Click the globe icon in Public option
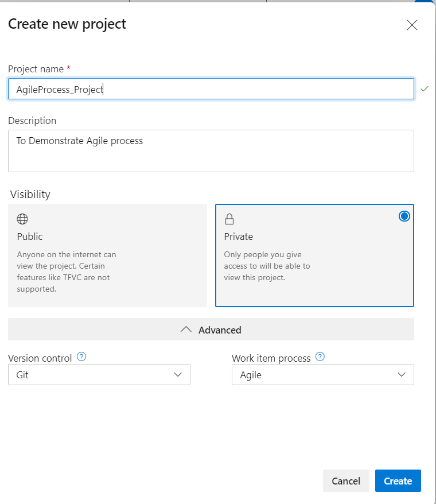This screenshot has width=436, height=504. tap(22, 219)
